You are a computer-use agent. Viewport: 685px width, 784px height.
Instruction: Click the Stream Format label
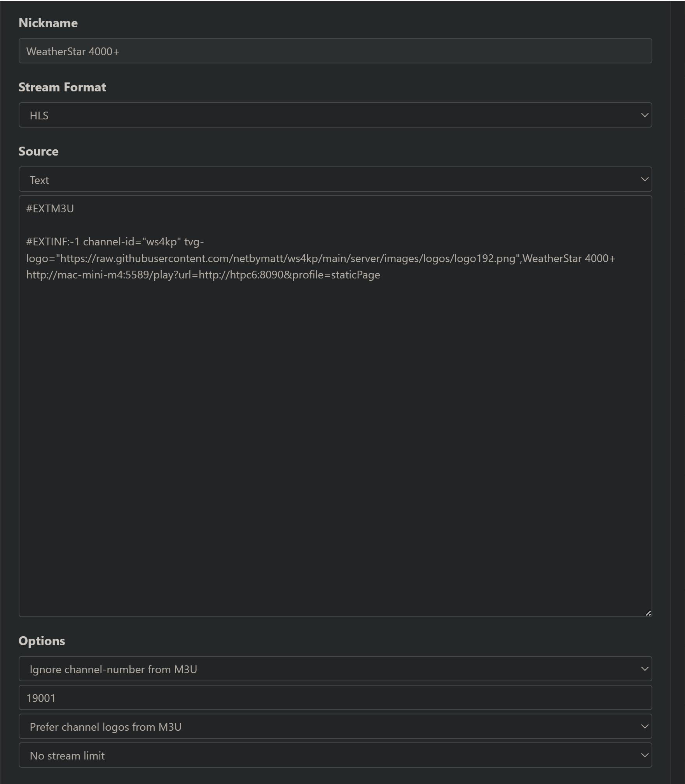coord(62,87)
